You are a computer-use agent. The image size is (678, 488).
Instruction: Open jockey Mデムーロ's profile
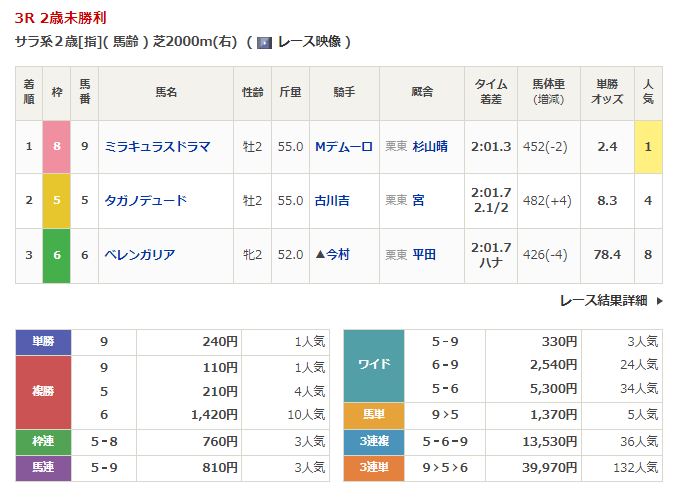coord(343,147)
